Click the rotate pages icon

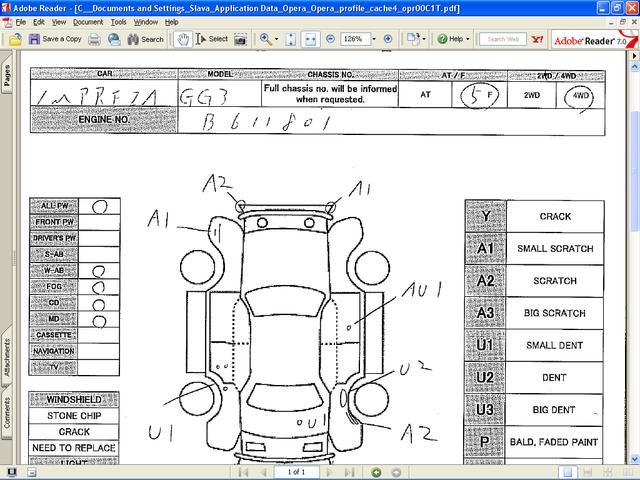[413, 39]
